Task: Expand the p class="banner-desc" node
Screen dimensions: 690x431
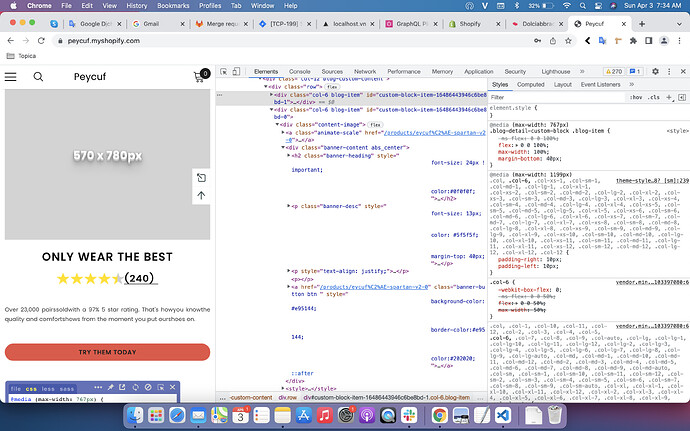Action: point(289,206)
